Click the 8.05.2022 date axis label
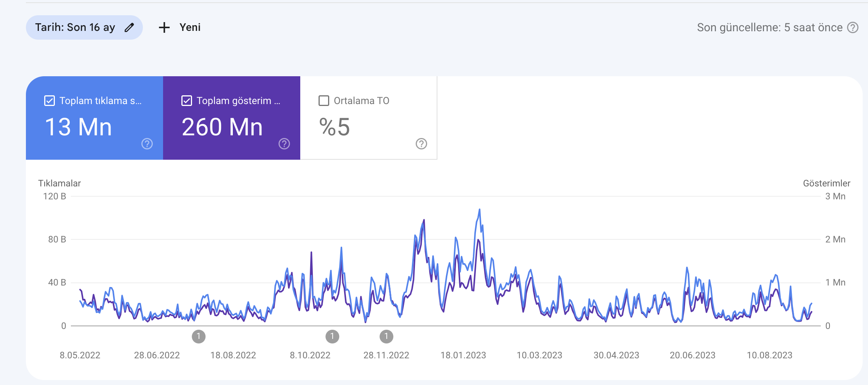Viewport: 868px width, 385px height. click(80, 355)
